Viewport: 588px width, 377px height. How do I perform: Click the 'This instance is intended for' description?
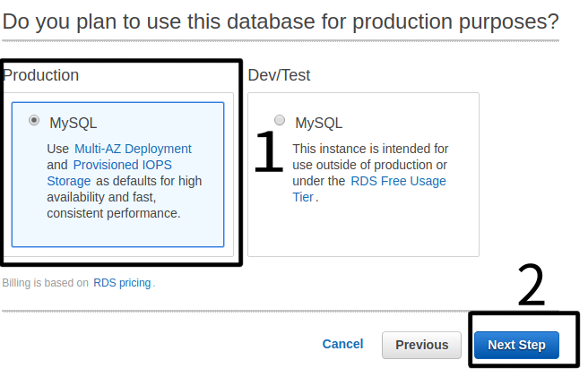370,149
